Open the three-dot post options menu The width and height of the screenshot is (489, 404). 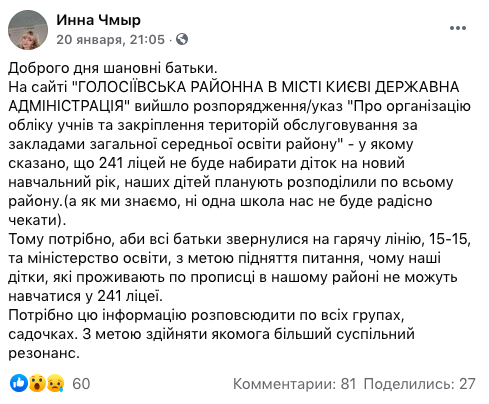tap(458, 28)
